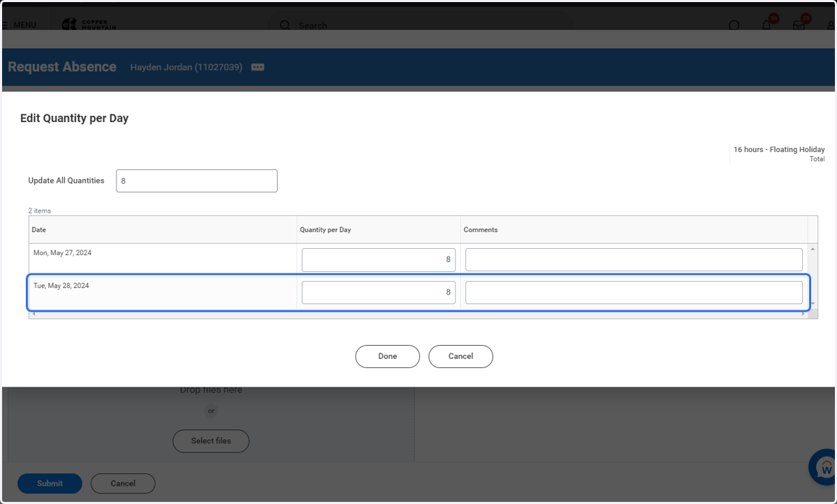Click the Done button
Screen dimensions: 837x504
tap(387, 356)
